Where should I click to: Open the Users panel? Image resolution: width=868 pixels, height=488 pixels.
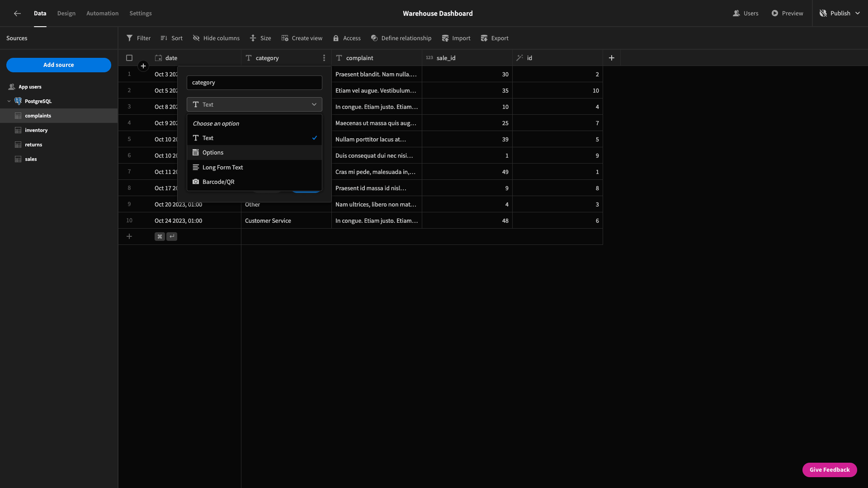(x=745, y=14)
